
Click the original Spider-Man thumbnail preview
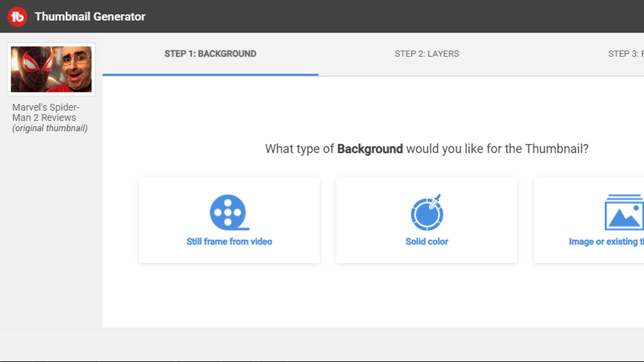point(51,69)
